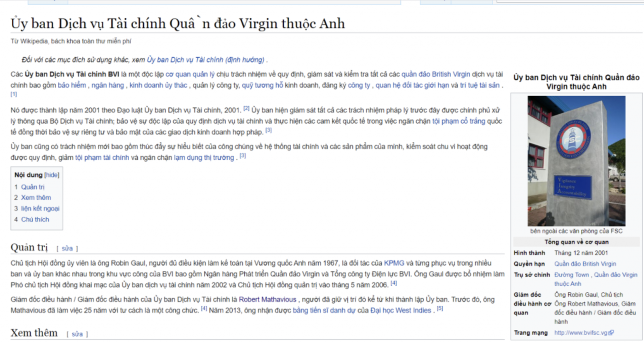Click the 'Trang mạng' infobox label

point(531,333)
